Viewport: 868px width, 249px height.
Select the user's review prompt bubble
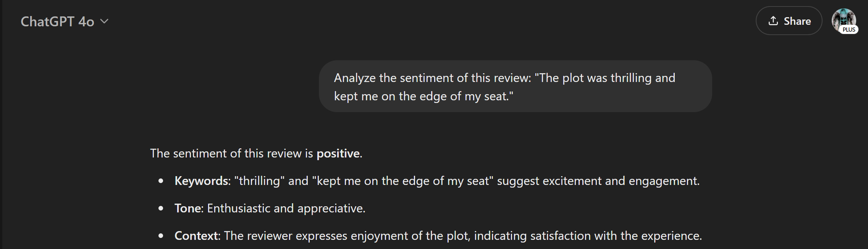point(515,86)
